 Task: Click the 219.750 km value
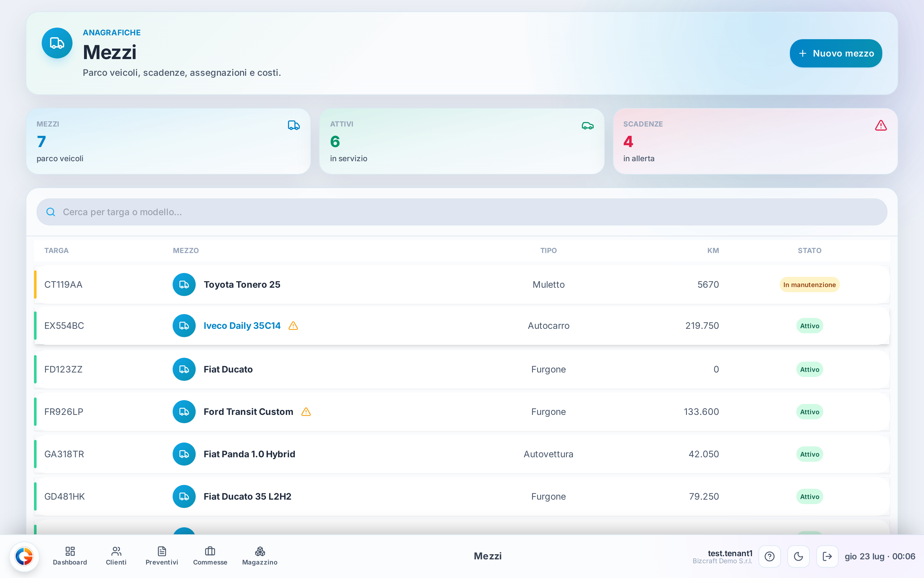(702, 326)
